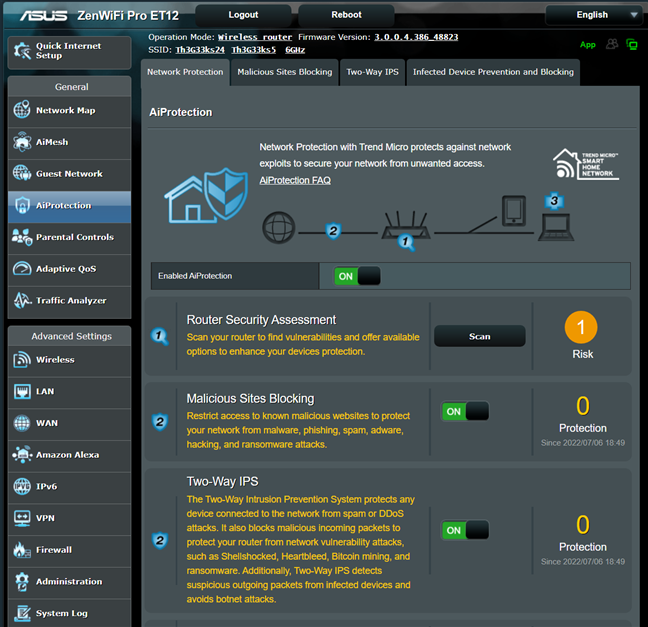Open the Firewall flame icon

(22, 550)
